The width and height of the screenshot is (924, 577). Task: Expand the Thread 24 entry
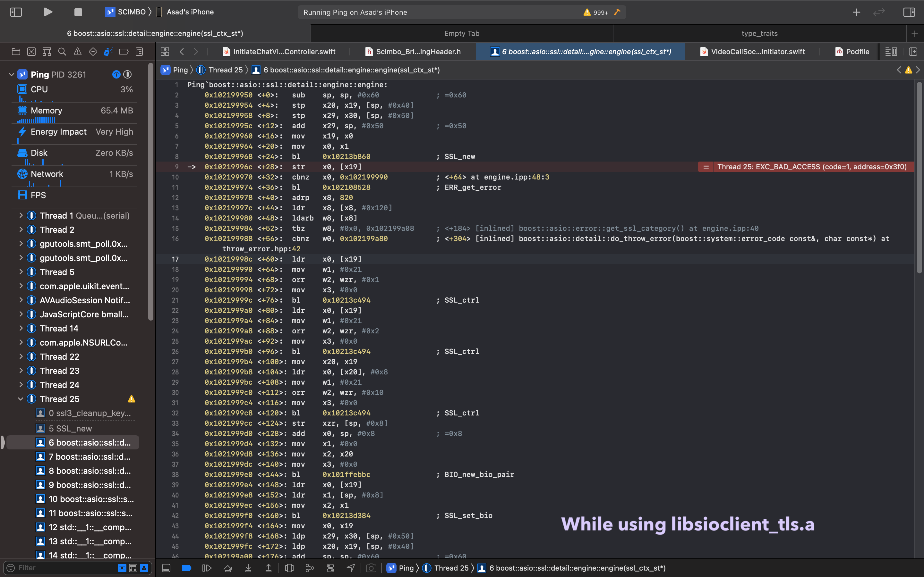21,385
